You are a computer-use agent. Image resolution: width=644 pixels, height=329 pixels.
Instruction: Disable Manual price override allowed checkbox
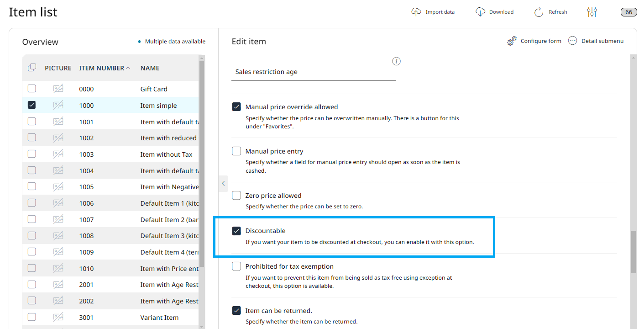tap(236, 107)
